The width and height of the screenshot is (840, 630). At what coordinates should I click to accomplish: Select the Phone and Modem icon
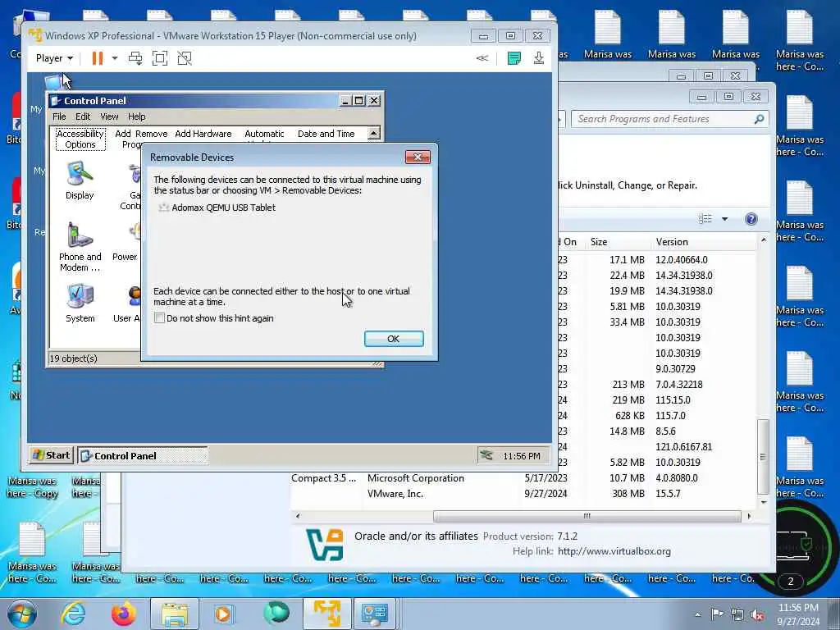click(x=80, y=246)
